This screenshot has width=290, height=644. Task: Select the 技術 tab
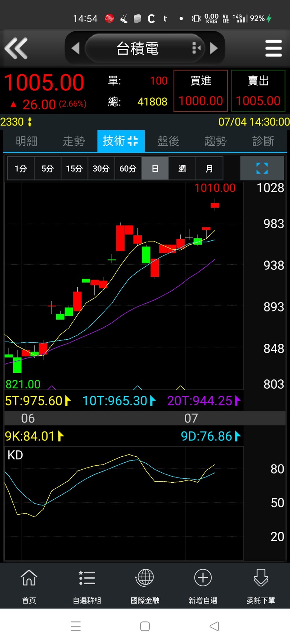[x=121, y=141]
